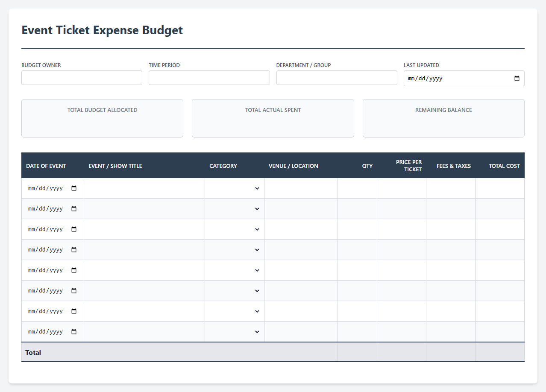Open calendar picker icon in fourth event row

click(74, 250)
